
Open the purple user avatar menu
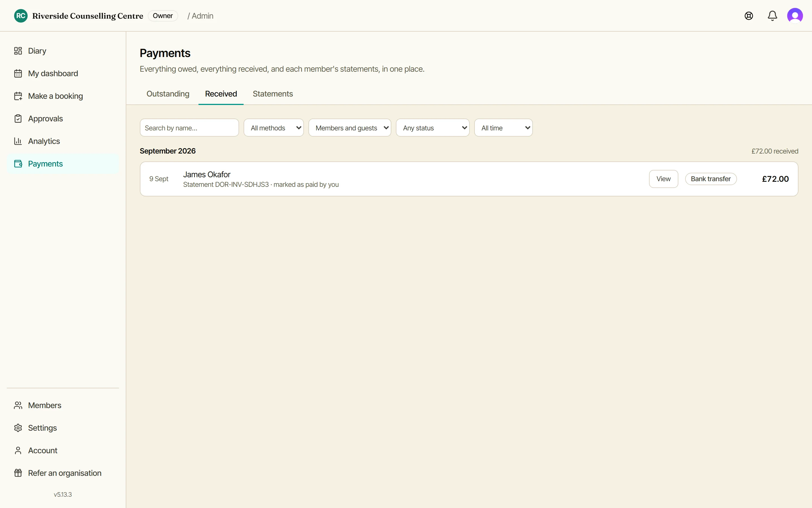click(x=795, y=16)
